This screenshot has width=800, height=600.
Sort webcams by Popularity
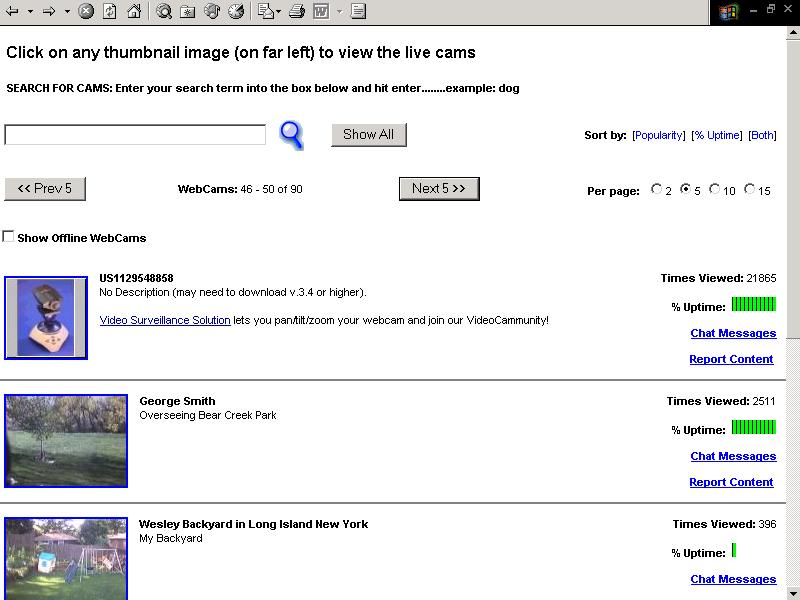tap(658, 135)
